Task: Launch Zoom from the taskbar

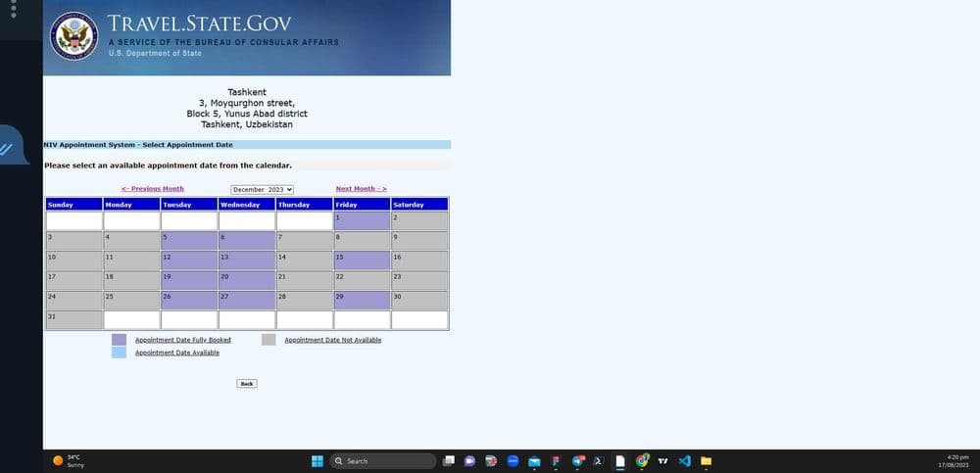Action: point(514,461)
